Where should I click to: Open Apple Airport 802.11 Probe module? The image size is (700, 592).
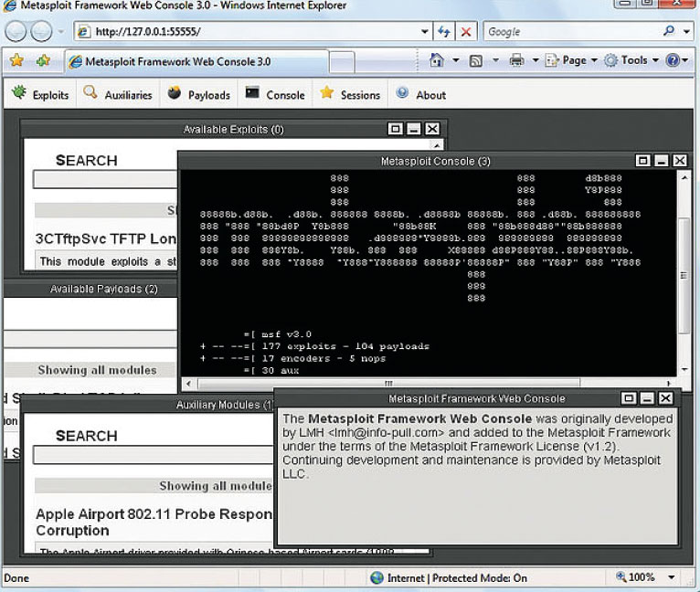tap(153, 514)
